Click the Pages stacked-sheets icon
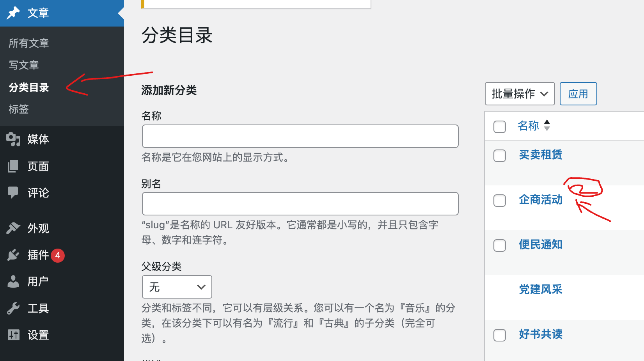 pyautogui.click(x=13, y=166)
